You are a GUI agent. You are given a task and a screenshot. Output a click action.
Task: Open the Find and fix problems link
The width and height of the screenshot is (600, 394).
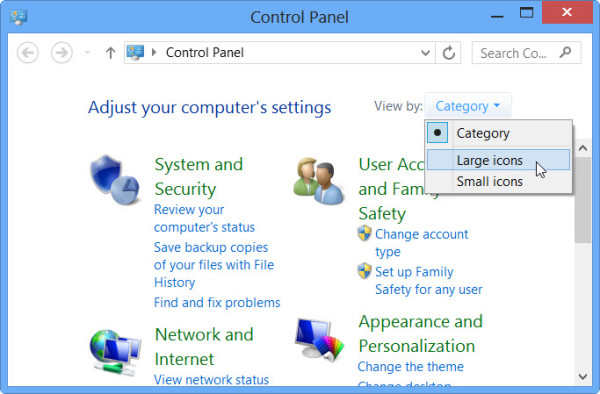[x=217, y=303]
